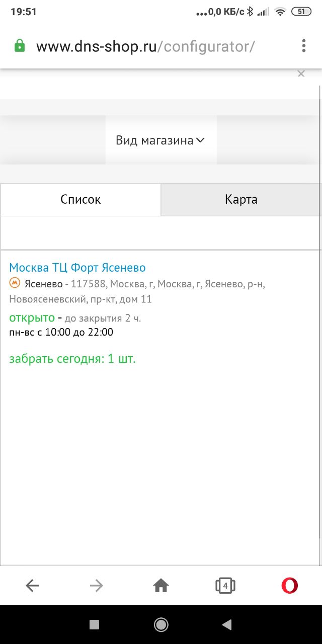Tap the "забрать сегодня: 1 шт." text
The height and width of the screenshot is (644, 322).
[72, 359]
